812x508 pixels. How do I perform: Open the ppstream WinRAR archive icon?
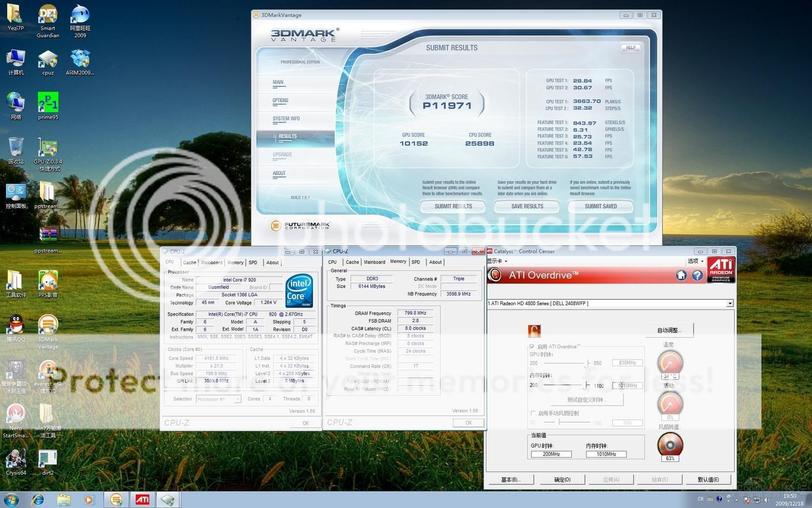tap(48, 239)
